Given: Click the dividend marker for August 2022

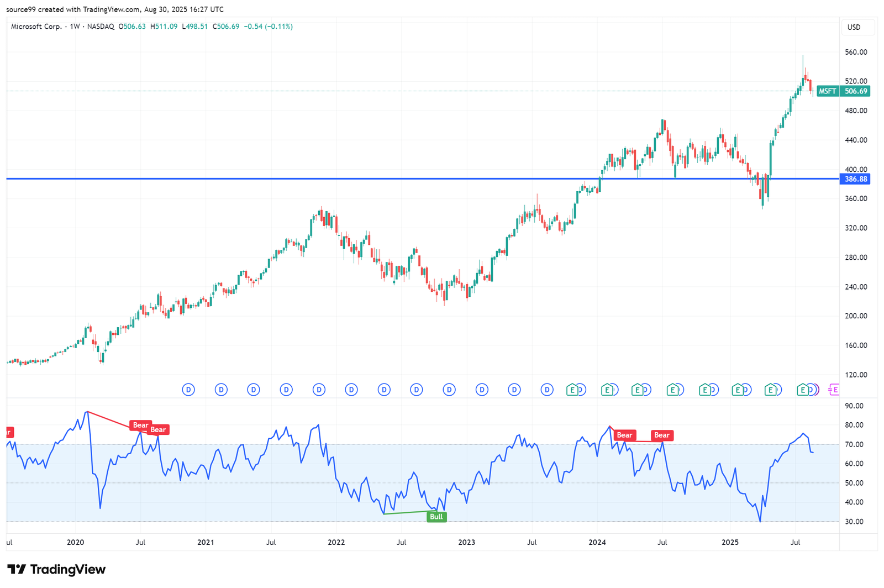Looking at the screenshot, I should [x=417, y=390].
